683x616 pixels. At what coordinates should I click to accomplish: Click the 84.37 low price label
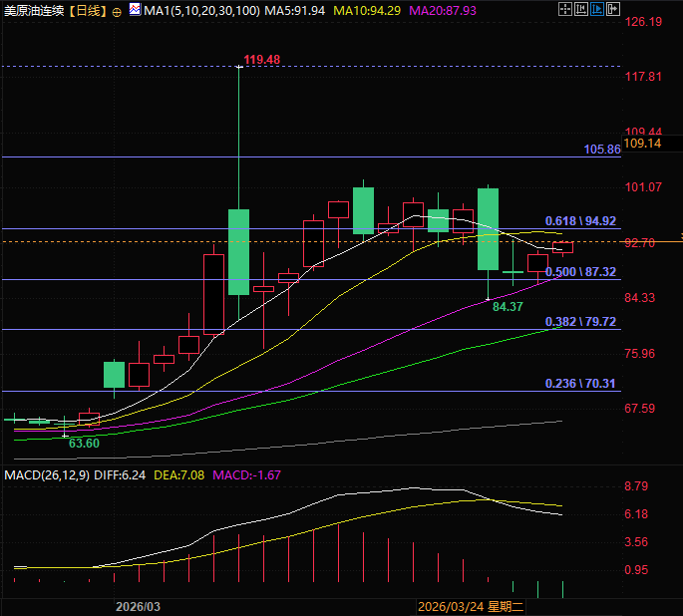508,306
